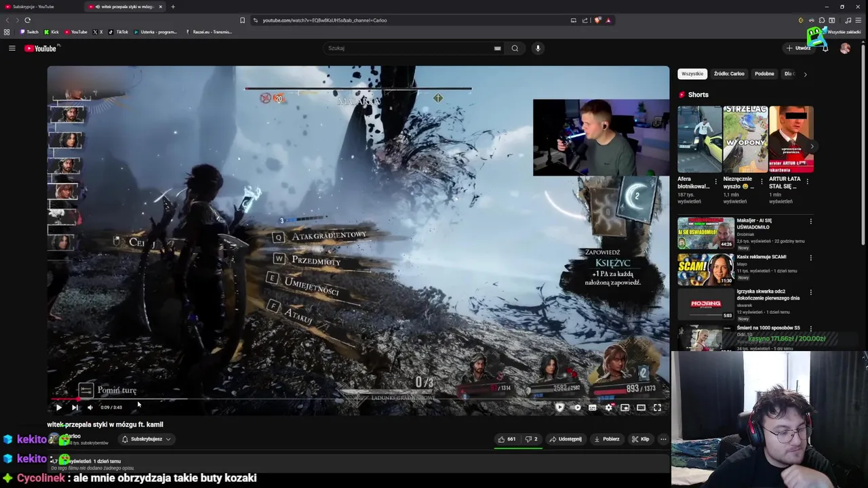Go to YouTube home via logo
Screen dimensions: 868x488
[x=42, y=48]
